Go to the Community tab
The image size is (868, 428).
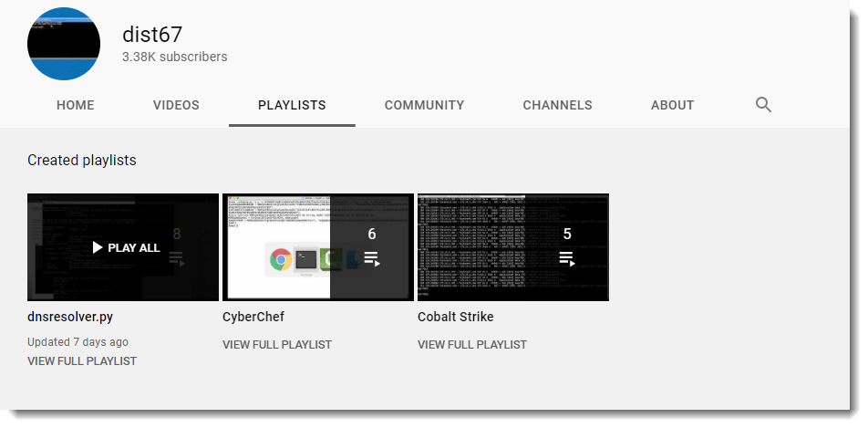[x=424, y=105]
